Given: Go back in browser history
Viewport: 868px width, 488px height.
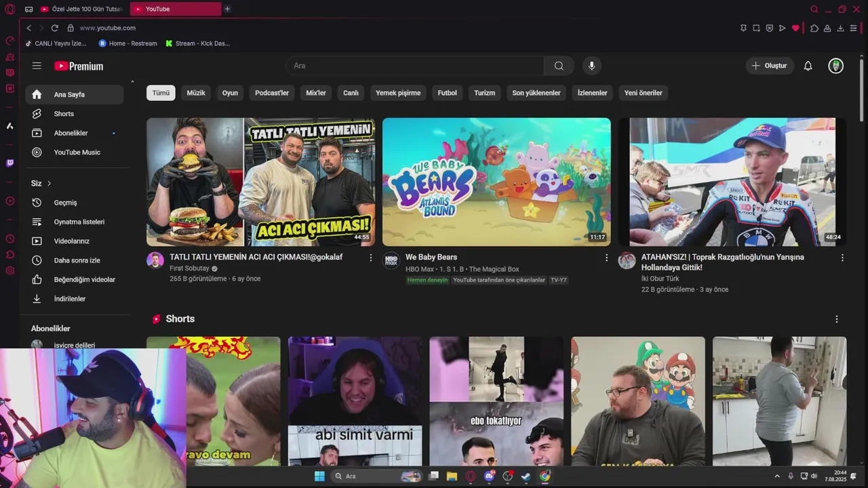Looking at the screenshot, I should coord(28,28).
